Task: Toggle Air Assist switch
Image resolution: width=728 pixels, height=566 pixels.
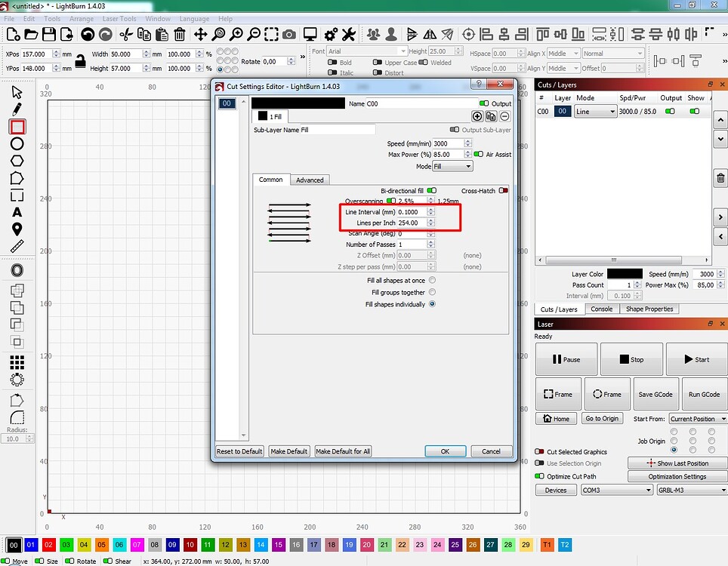Action: click(x=478, y=154)
